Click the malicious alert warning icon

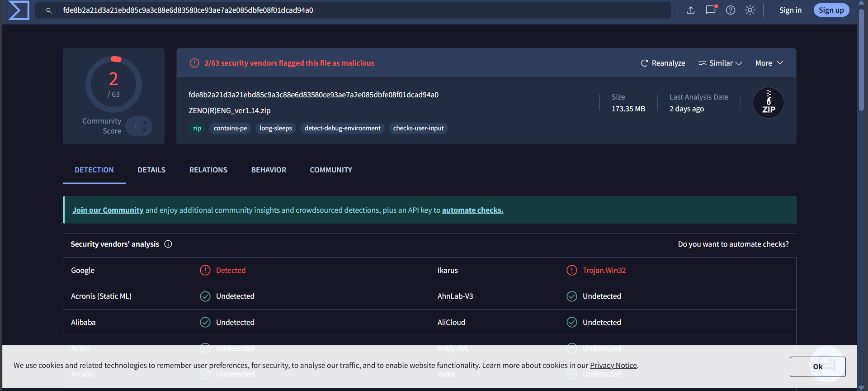(x=194, y=63)
